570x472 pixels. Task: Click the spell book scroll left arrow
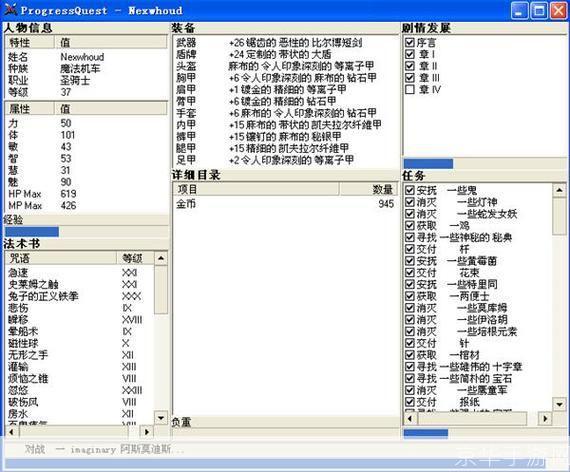[11, 432]
